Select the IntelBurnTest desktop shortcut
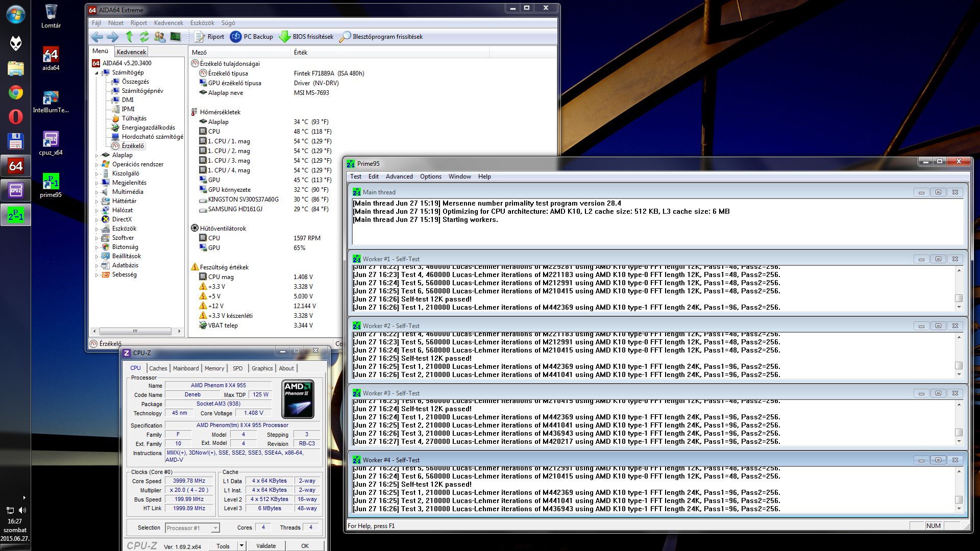Viewport: 980px width, 551px height. pos(51,101)
